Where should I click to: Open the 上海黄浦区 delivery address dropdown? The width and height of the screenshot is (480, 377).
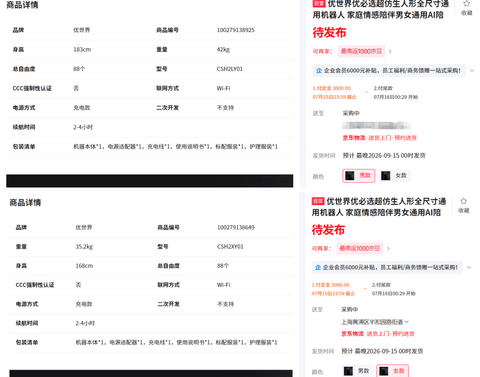point(375,322)
